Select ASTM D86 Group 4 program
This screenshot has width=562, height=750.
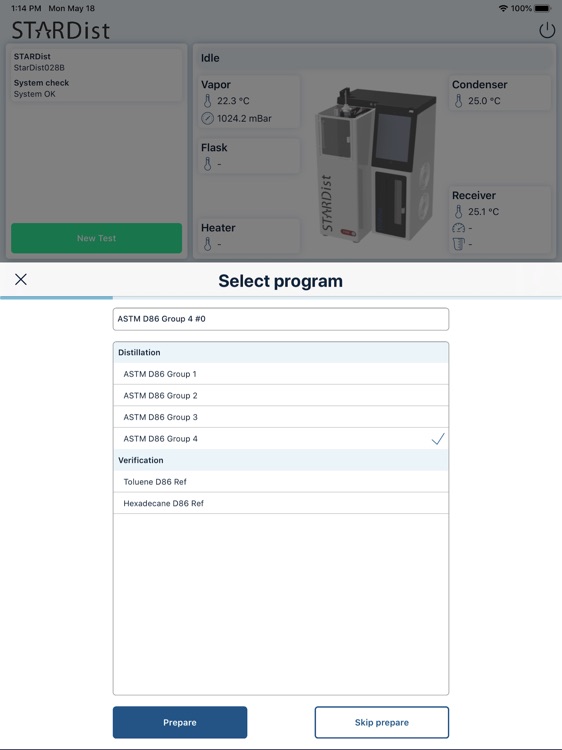[x=281, y=439]
